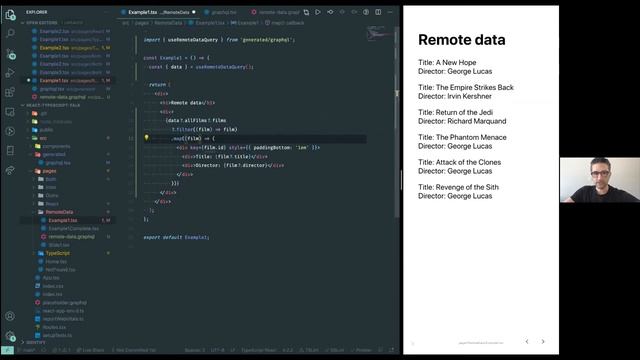Expand the components folder

56,146
